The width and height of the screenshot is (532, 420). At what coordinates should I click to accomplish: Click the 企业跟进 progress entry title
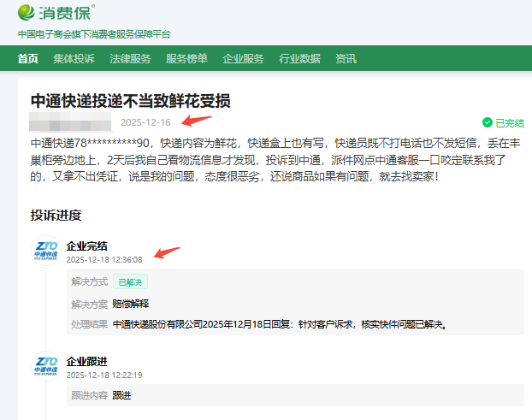(87, 362)
